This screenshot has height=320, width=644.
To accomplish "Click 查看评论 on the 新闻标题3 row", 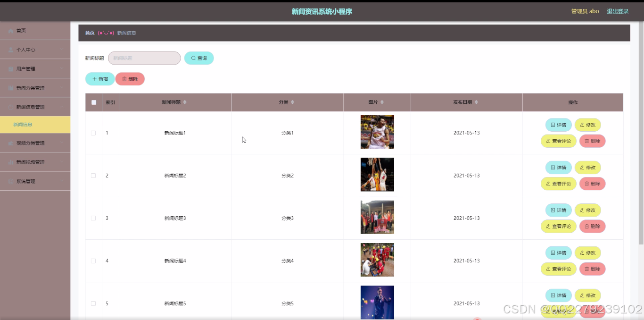I will click(x=558, y=226).
